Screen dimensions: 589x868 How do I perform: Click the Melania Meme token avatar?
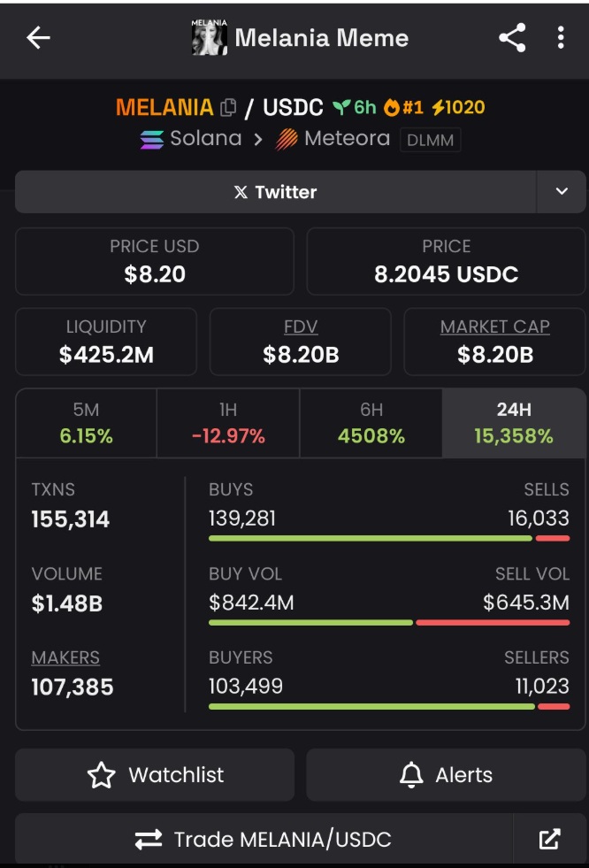pyautogui.click(x=209, y=37)
